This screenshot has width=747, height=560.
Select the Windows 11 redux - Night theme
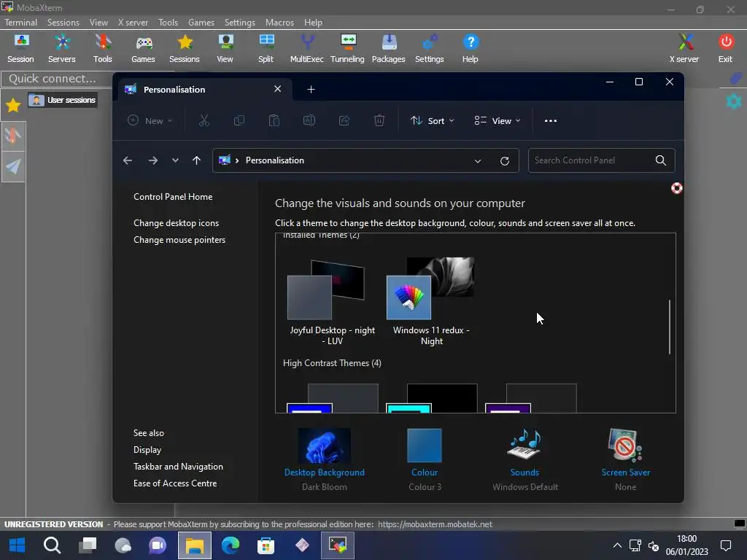click(431, 302)
